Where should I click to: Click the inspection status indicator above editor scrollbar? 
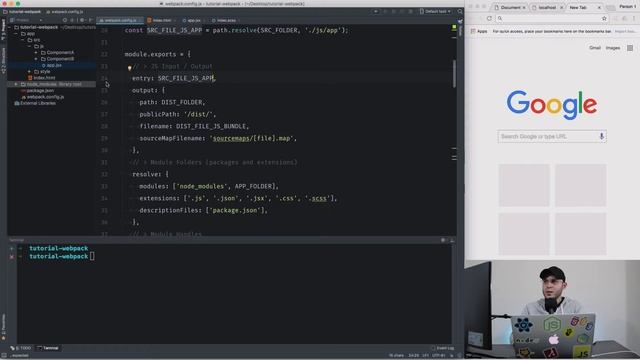[454, 27]
